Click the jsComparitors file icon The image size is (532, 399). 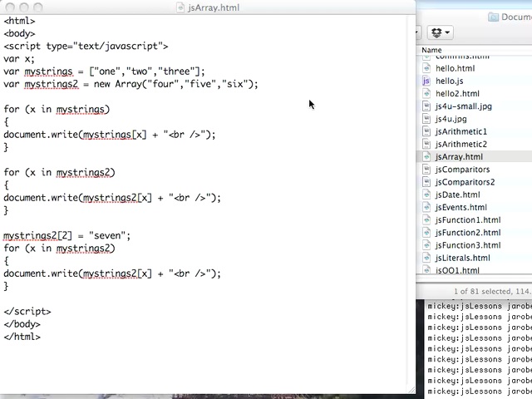[426, 170]
